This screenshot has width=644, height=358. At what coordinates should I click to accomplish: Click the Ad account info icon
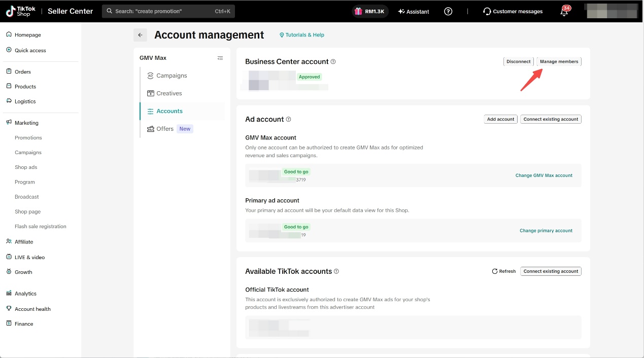(289, 119)
